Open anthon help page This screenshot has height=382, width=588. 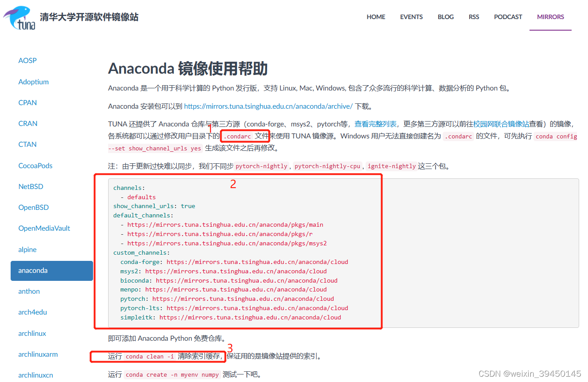click(29, 291)
